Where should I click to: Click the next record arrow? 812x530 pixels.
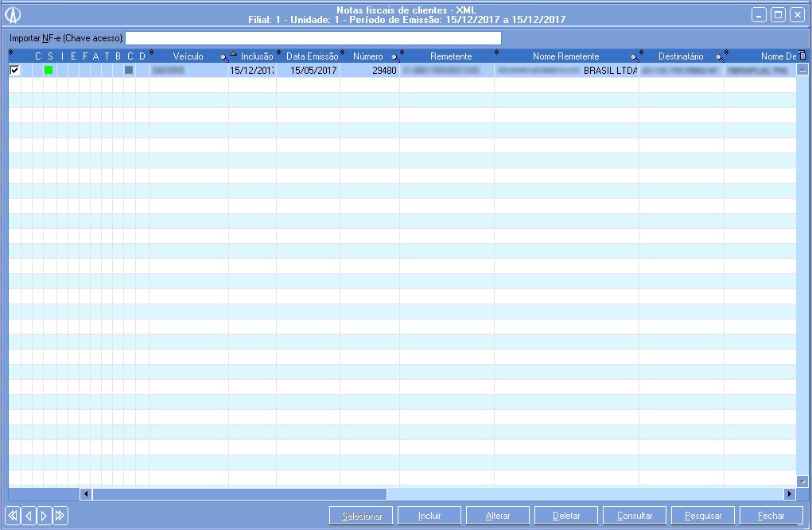tap(44, 516)
